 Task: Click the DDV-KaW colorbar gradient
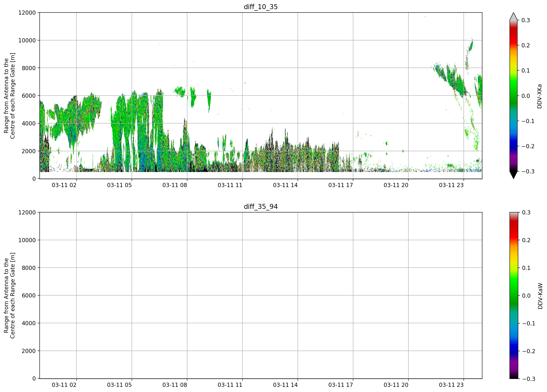(x=513, y=295)
